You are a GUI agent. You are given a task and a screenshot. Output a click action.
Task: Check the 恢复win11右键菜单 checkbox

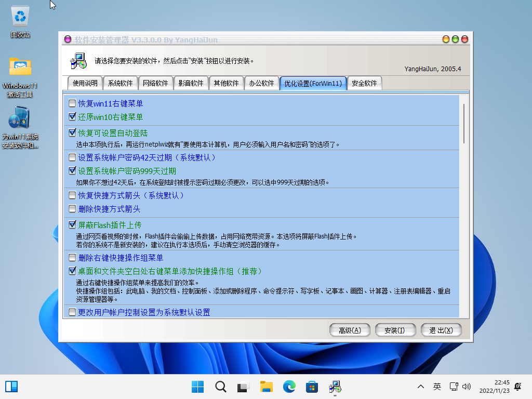[72, 103]
